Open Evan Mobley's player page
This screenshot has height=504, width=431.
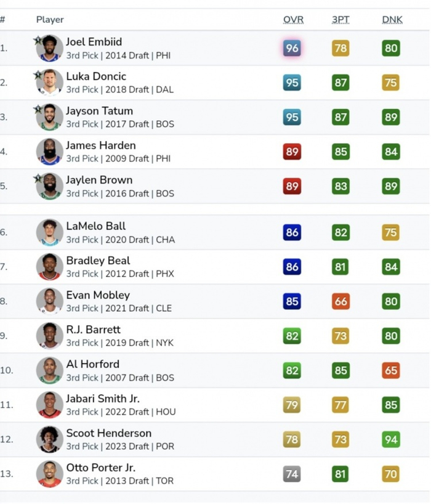pyautogui.click(x=98, y=295)
